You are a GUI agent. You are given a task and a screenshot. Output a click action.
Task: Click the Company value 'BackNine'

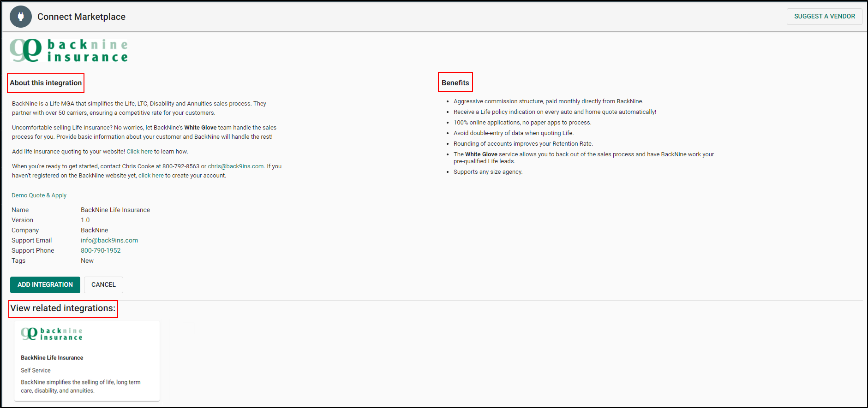pyautogui.click(x=95, y=231)
